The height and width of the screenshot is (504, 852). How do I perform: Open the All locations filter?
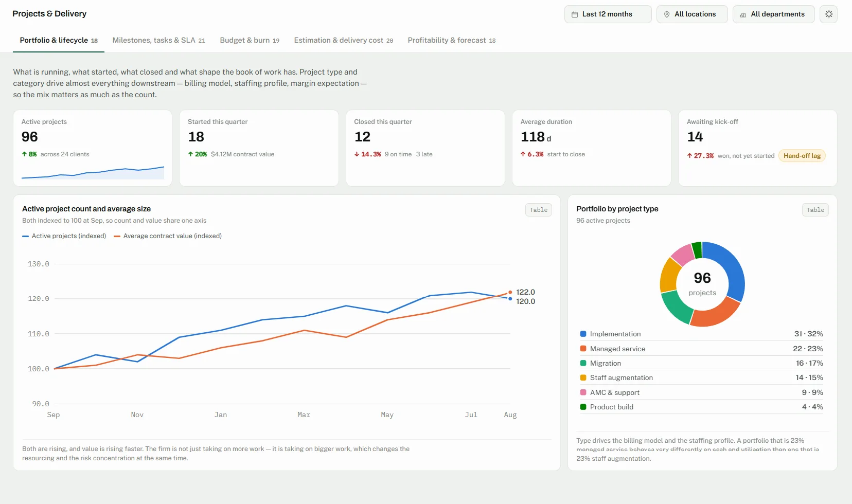point(692,14)
